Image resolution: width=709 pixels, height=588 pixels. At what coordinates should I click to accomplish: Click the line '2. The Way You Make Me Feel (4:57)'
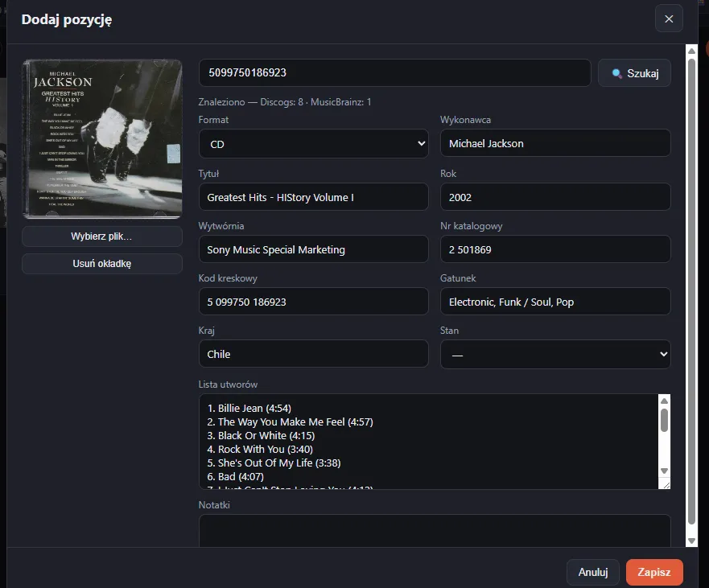[x=291, y=421]
